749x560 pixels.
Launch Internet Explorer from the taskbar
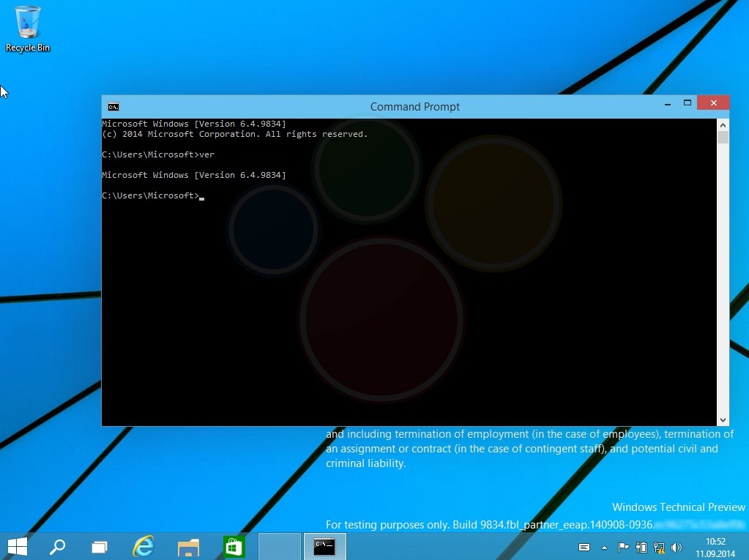[144, 546]
